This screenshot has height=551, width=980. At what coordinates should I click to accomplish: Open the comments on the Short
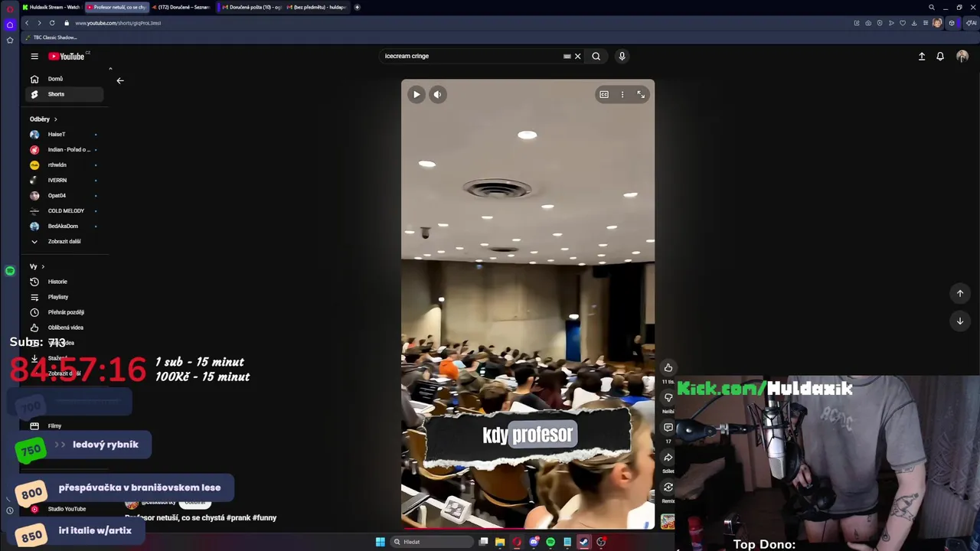click(x=668, y=428)
